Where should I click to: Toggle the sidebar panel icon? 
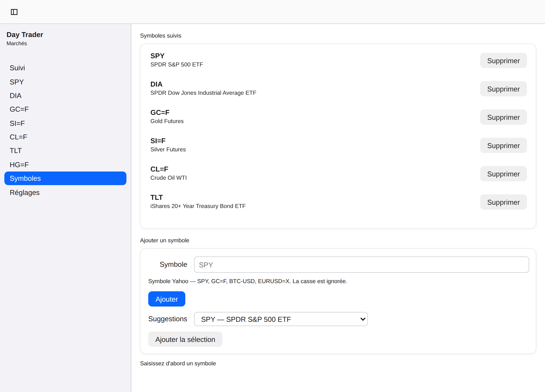14,12
